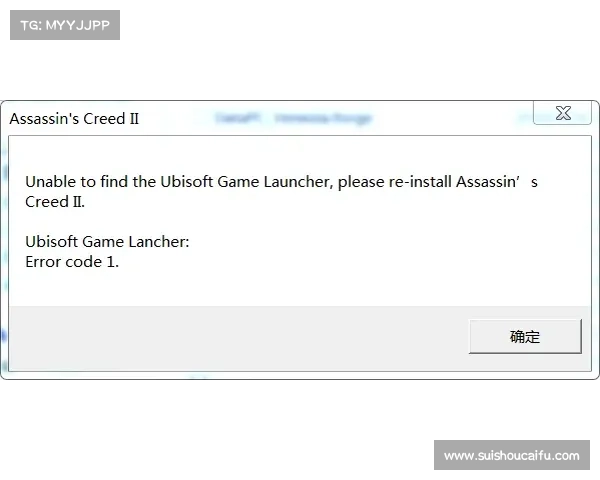
Task: Click the Assassin's Creed II window title
Action: pyautogui.click(x=74, y=119)
